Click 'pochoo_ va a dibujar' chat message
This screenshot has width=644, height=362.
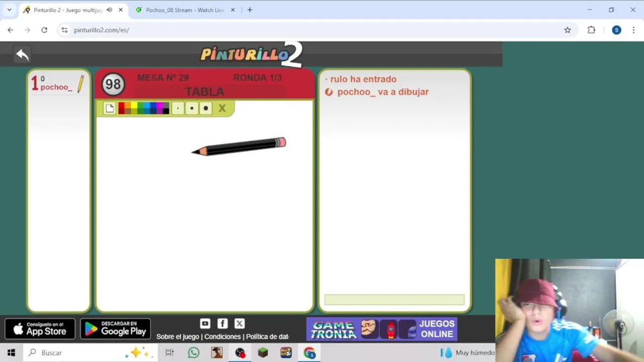[383, 92]
